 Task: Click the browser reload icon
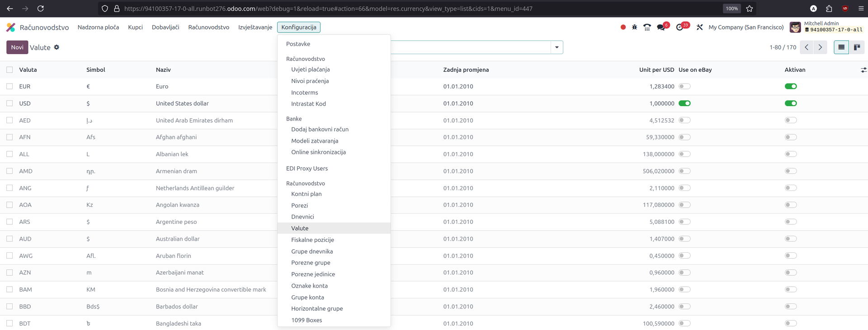(40, 9)
